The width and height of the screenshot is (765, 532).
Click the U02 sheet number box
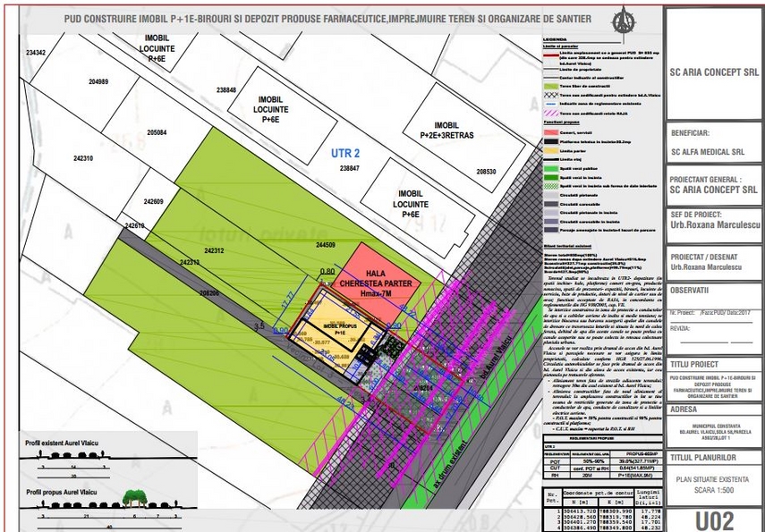(x=713, y=519)
